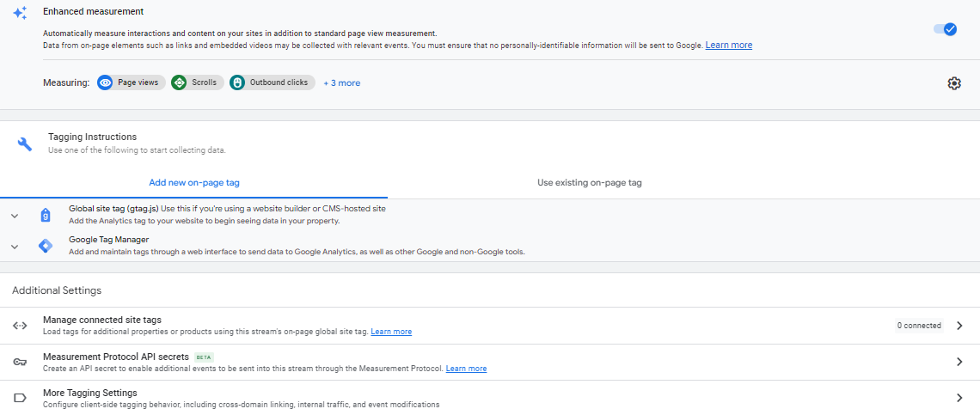The image size is (980, 415).
Task: Open Learn more link for Enhanced measurement
Action: coord(729,45)
